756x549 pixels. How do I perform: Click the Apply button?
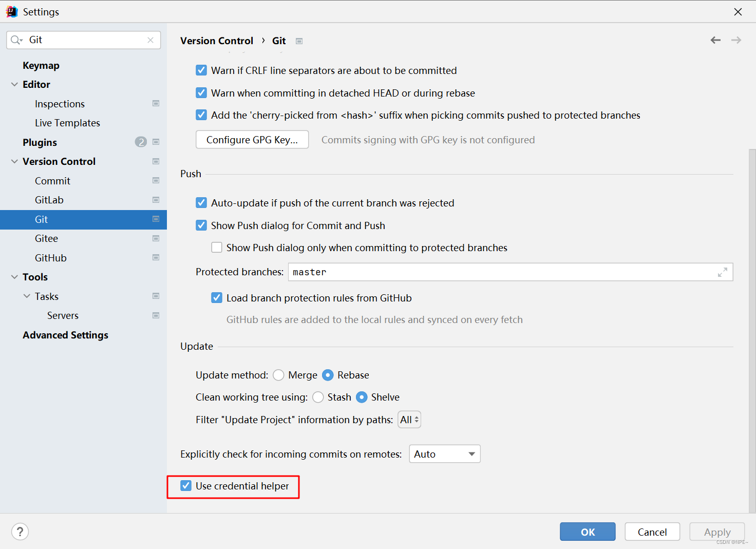[x=717, y=532]
